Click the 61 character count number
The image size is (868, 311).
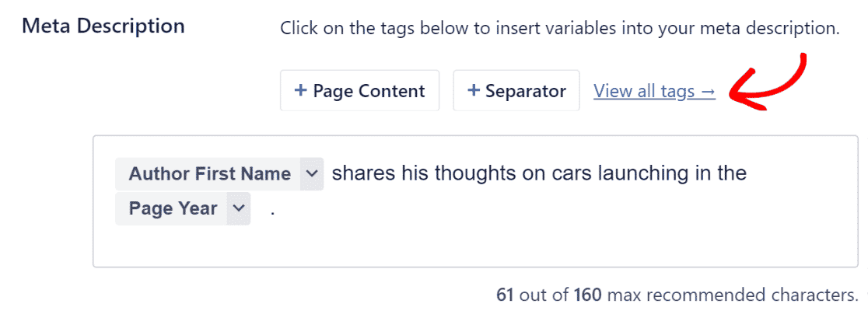[505, 295]
